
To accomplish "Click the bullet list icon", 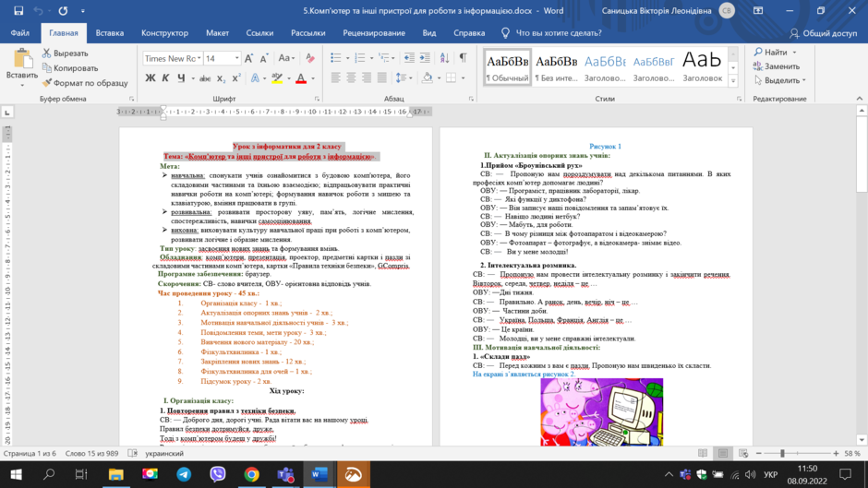I will (335, 58).
